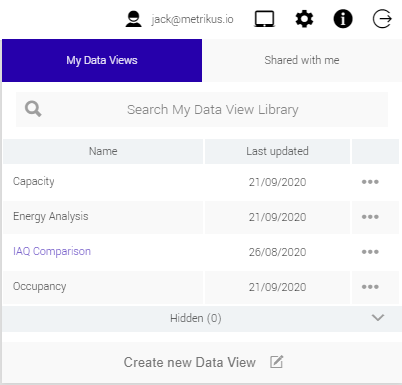Select the My Data Views tab
The height and width of the screenshot is (385, 402).
[x=102, y=60]
